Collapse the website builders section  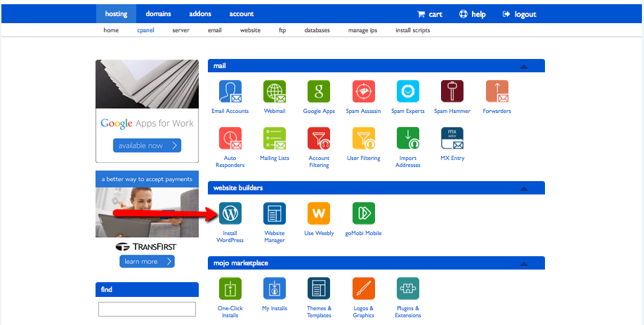[x=523, y=189]
